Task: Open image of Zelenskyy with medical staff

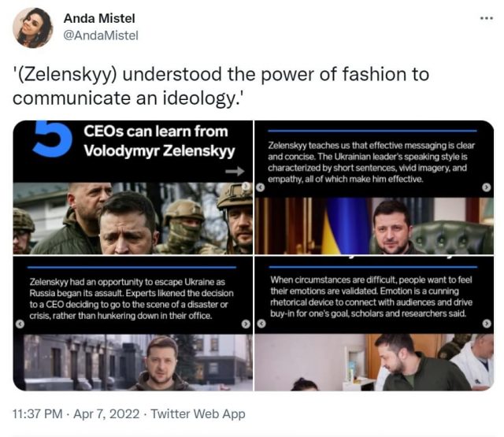Action: point(373,362)
